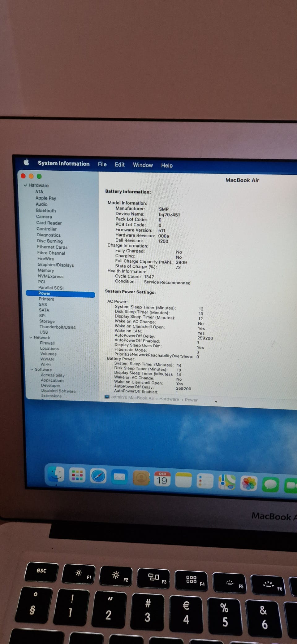
Task: Select Ethernet Cards in the sidebar
Action: click(52, 247)
